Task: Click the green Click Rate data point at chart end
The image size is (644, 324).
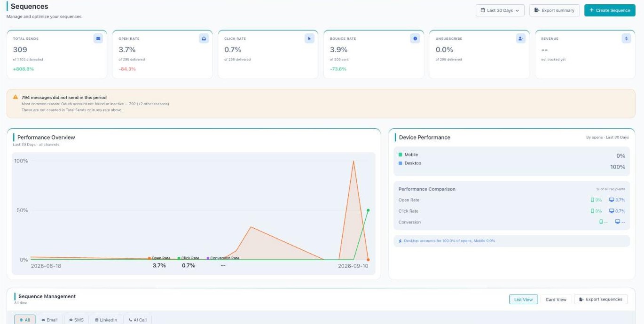Action: click(368, 210)
